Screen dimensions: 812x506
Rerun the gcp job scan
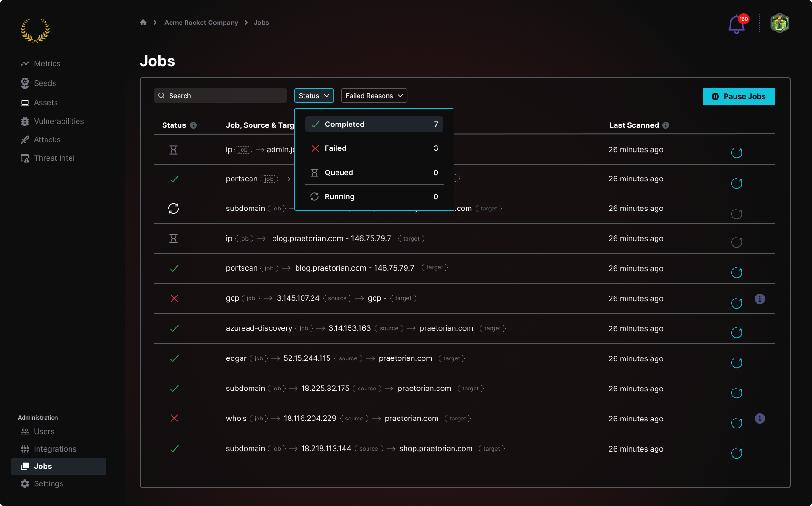click(736, 303)
